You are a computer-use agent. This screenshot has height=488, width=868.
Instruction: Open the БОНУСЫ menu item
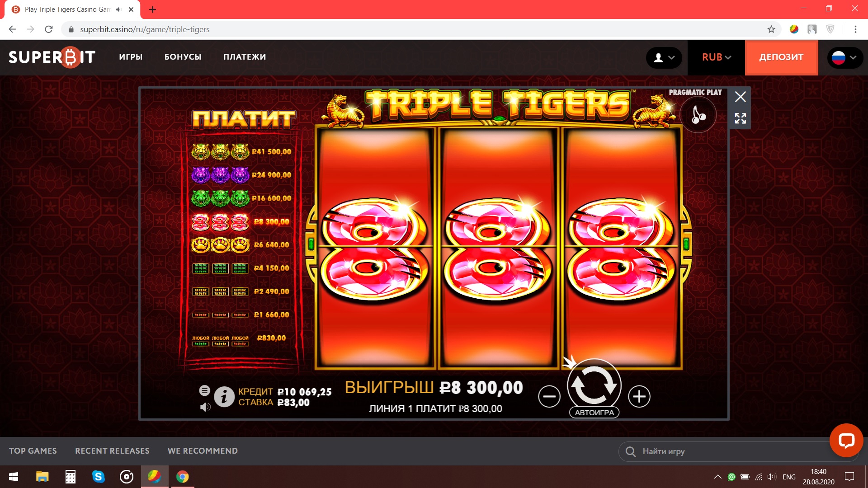point(183,57)
